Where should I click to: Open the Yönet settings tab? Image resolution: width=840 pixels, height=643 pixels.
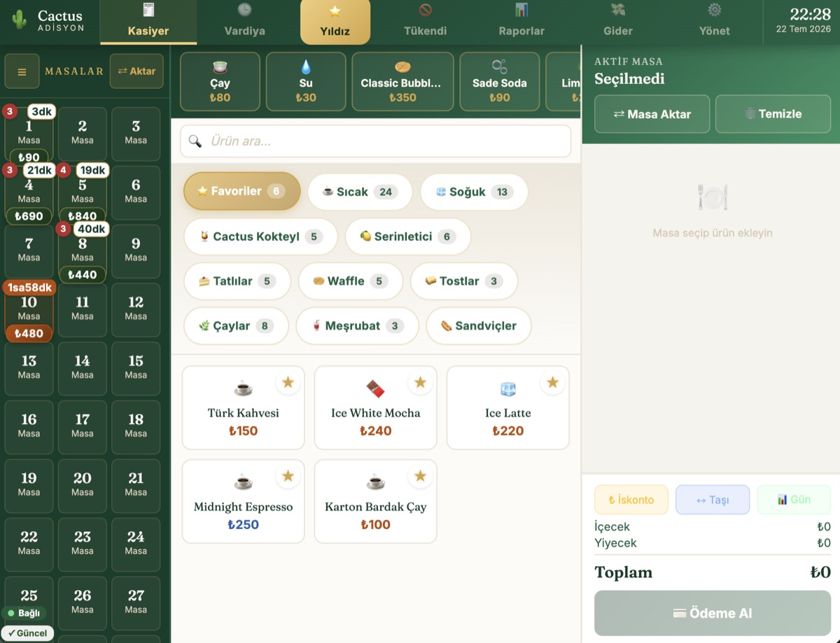pos(714,22)
